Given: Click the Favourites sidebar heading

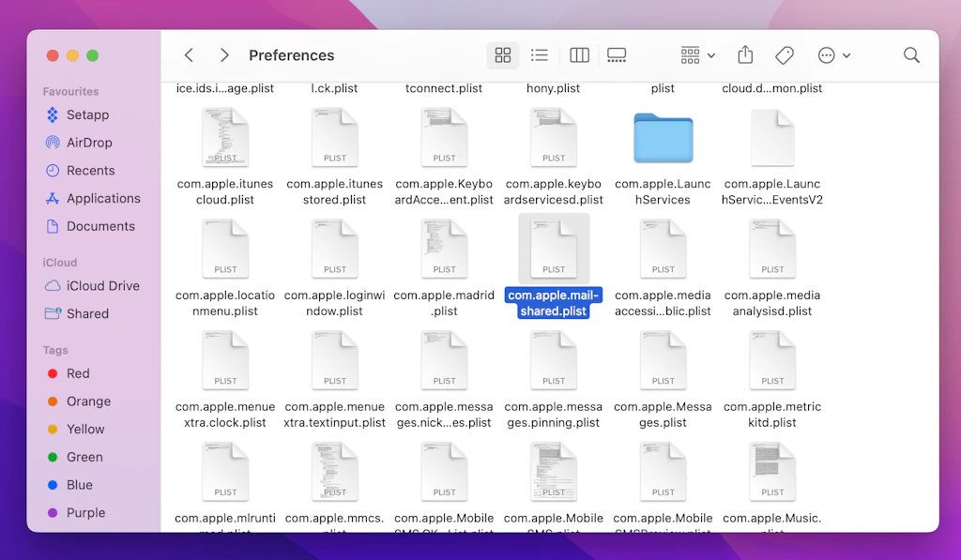Looking at the screenshot, I should pos(70,91).
